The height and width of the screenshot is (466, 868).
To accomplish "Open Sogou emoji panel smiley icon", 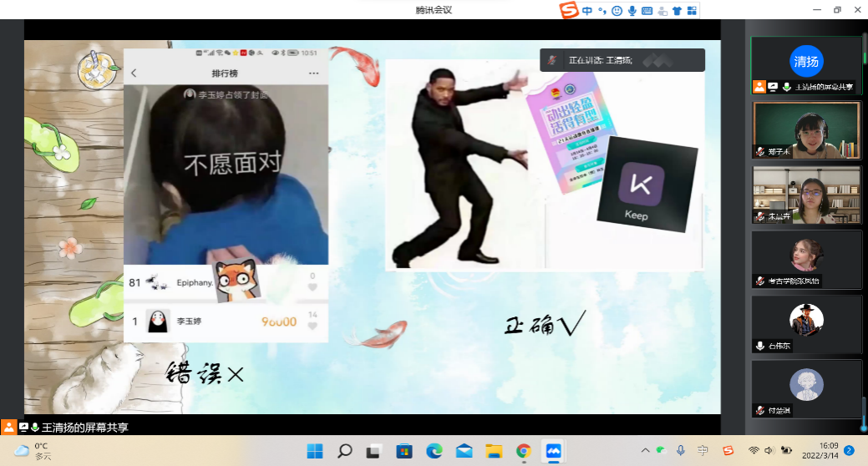I will pyautogui.click(x=617, y=11).
